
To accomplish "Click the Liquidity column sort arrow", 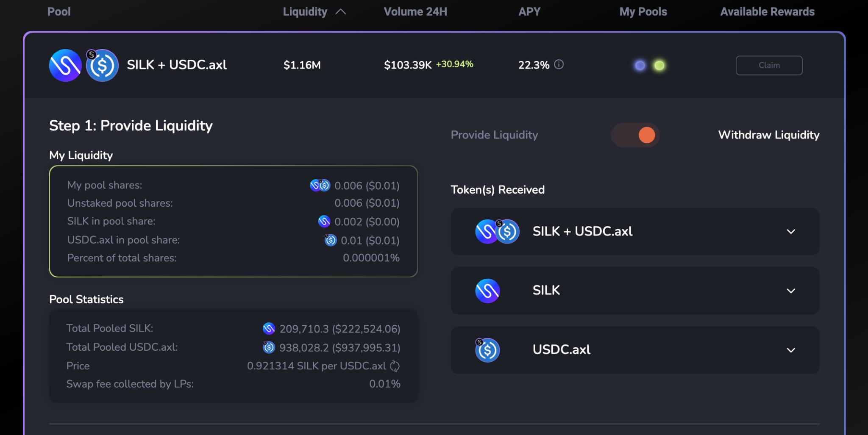I will (x=341, y=12).
